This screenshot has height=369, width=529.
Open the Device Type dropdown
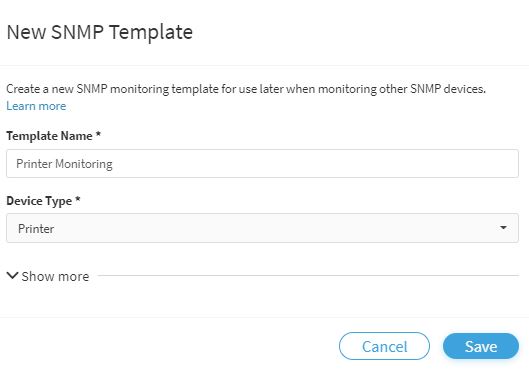pyautogui.click(x=262, y=228)
